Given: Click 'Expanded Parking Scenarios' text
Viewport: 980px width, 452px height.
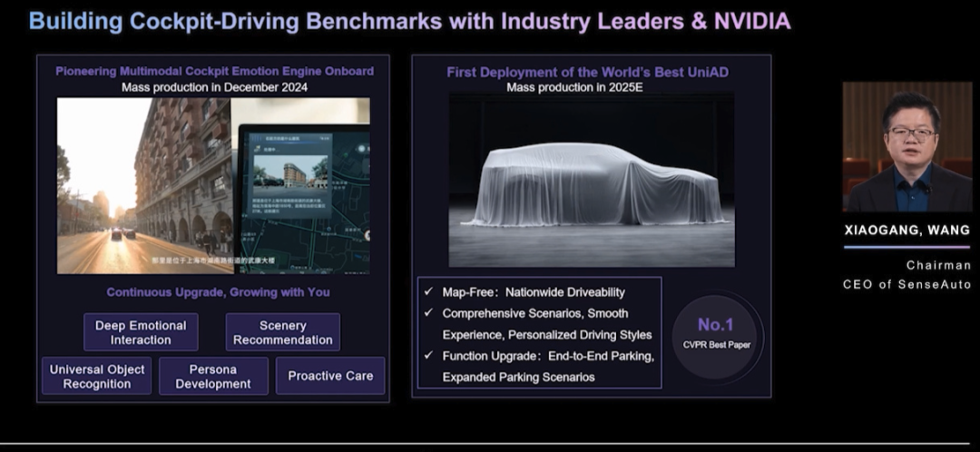Looking at the screenshot, I should point(518,377).
